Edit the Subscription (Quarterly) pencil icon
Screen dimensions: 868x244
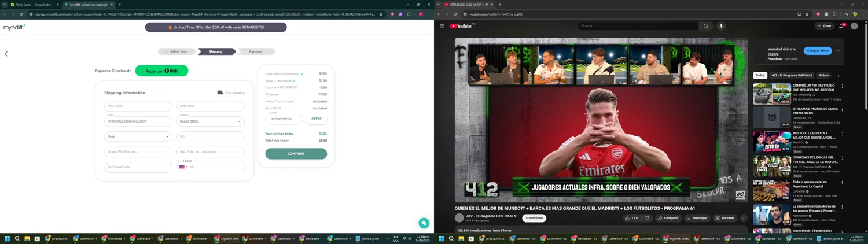(302, 74)
